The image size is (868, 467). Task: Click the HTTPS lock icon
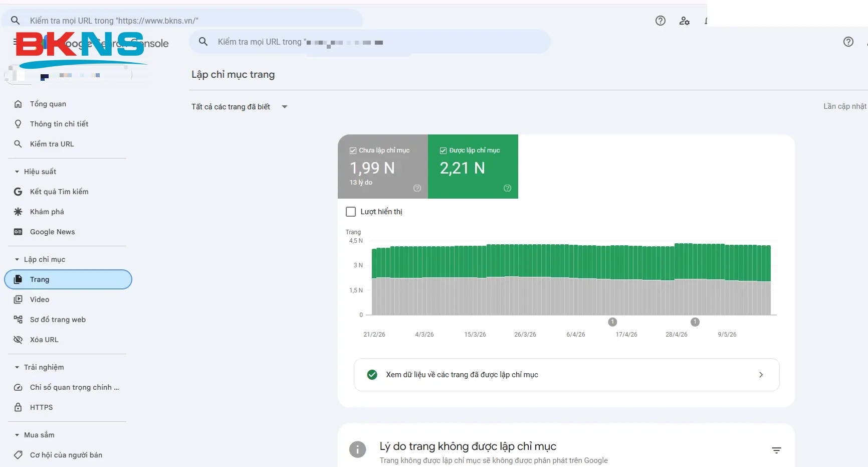coord(18,407)
